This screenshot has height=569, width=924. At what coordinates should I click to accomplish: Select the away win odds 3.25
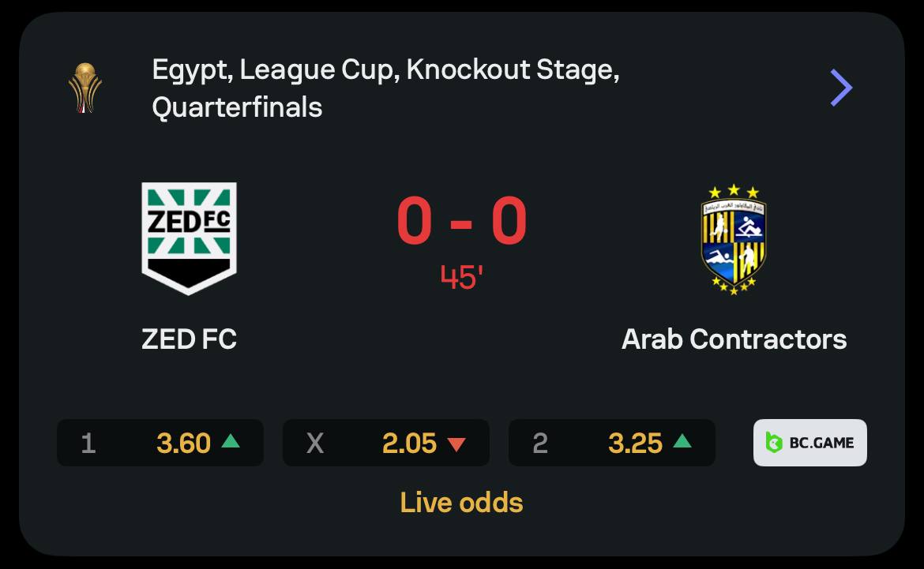pos(635,444)
